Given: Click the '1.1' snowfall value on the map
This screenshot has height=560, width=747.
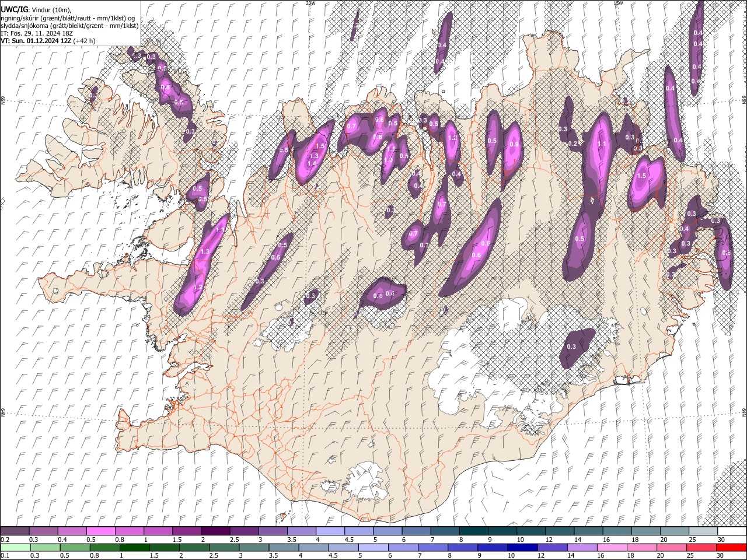Looking at the screenshot, I should click(602, 143).
